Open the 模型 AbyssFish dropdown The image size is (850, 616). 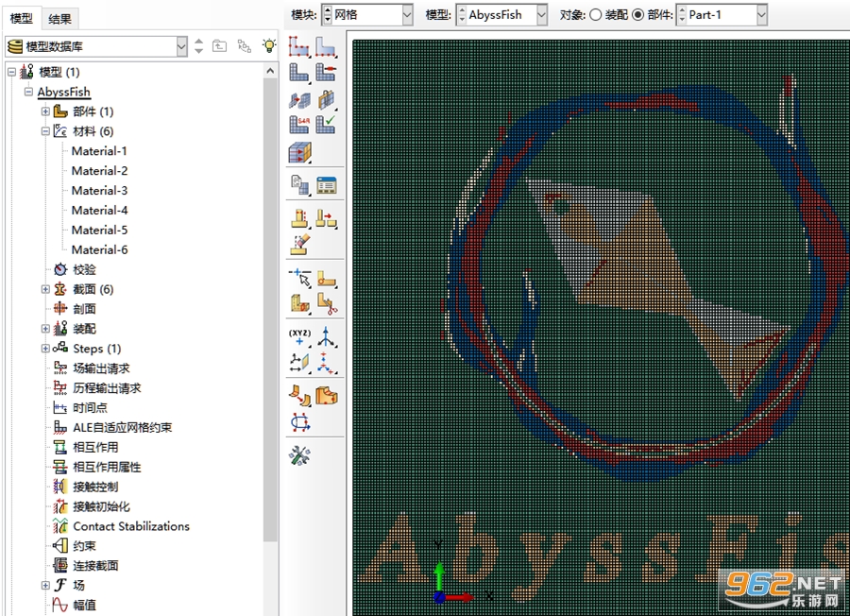[x=541, y=14]
